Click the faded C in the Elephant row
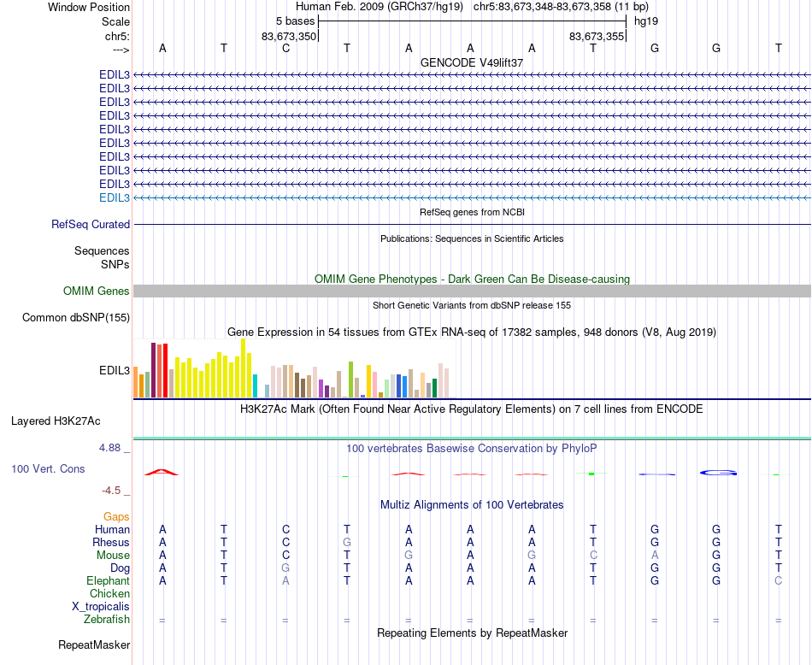This screenshot has width=812, height=665. coord(779,580)
